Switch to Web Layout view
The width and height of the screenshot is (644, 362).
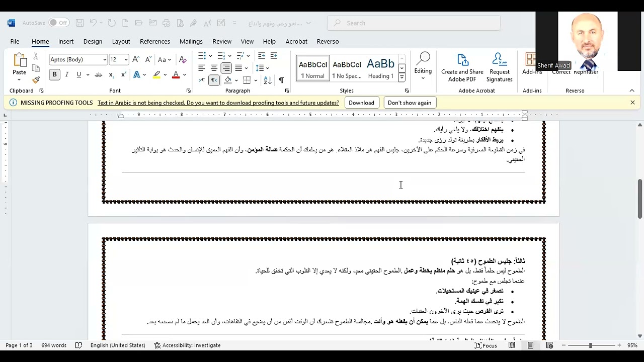549,345
